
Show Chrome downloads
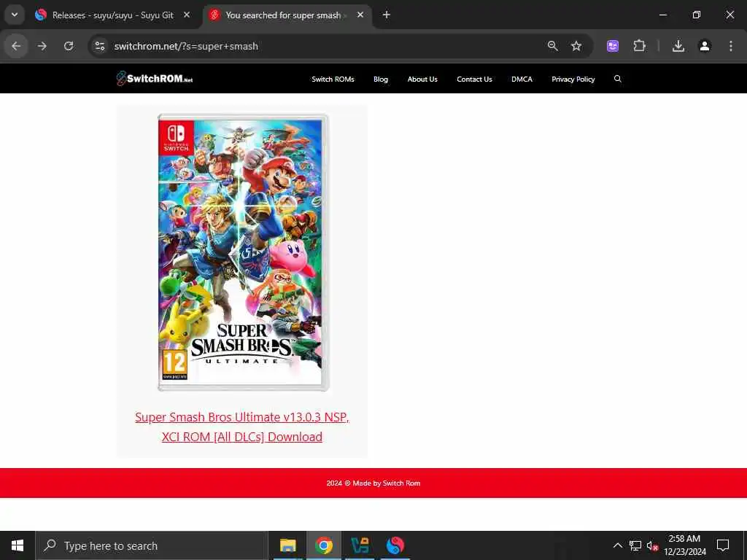[678, 46]
